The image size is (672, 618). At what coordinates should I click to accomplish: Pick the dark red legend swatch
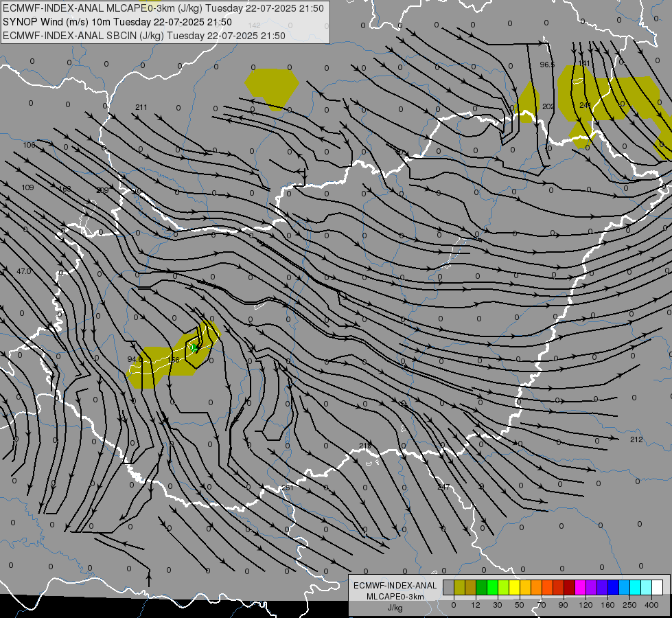coord(570,587)
